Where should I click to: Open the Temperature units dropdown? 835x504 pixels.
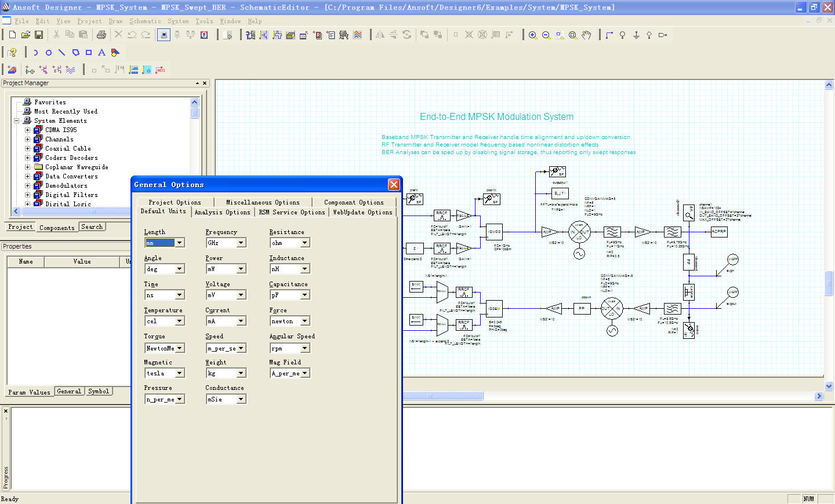click(x=180, y=321)
